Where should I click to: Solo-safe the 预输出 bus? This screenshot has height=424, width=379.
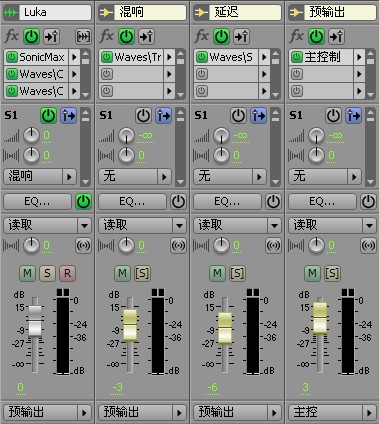pos(332,274)
